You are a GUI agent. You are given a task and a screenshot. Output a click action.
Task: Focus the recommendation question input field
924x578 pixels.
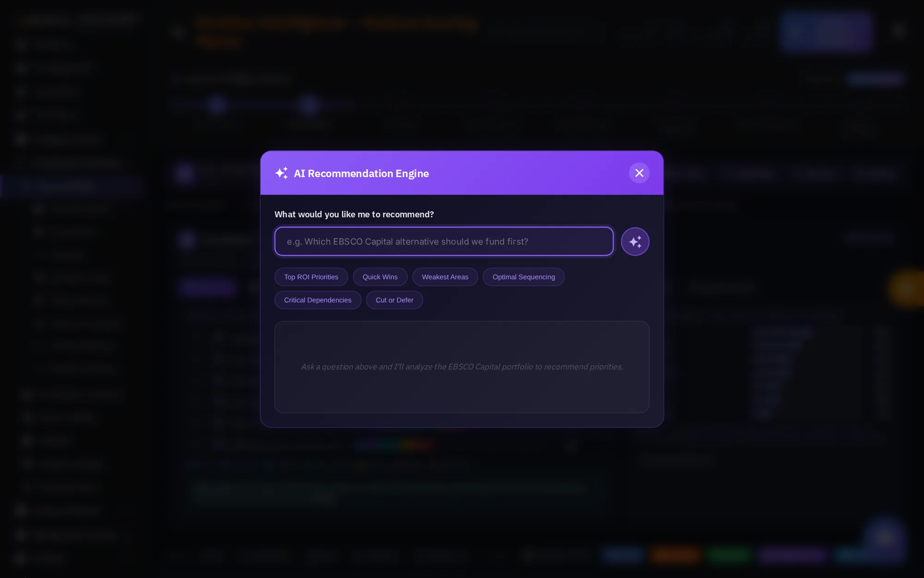[444, 241]
